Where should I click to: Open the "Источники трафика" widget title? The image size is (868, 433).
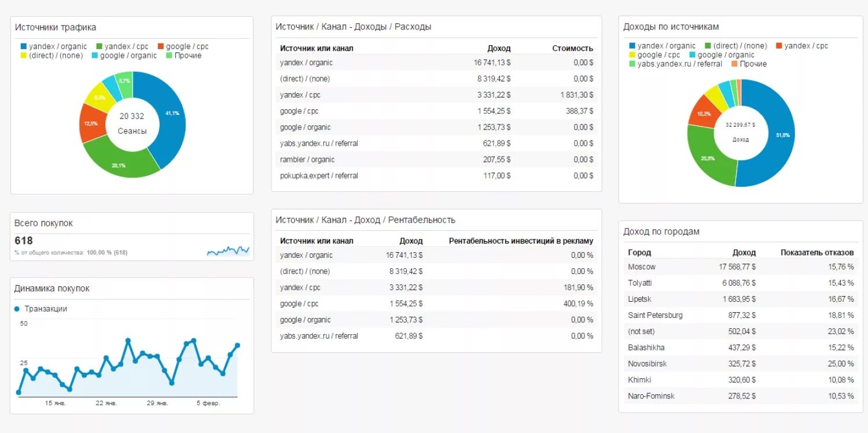pos(56,27)
